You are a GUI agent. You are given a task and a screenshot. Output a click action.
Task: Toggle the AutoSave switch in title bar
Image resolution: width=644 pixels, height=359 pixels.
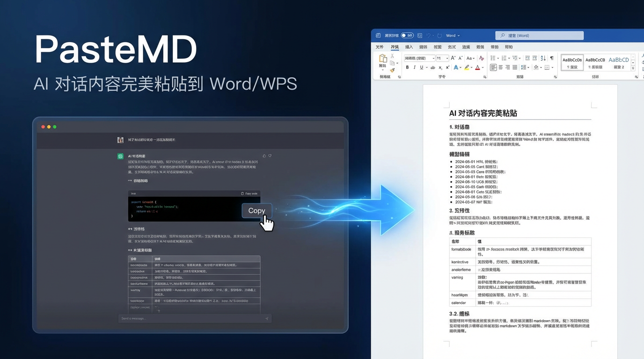click(x=407, y=36)
